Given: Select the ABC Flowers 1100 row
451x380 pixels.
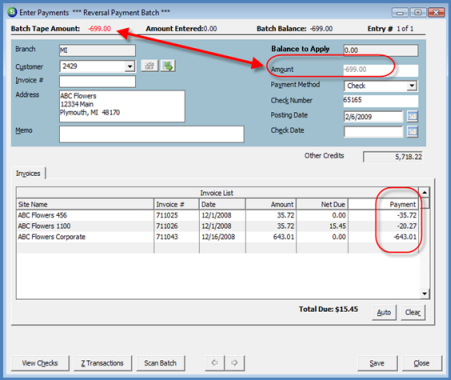Looking at the screenshot, I should pyautogui.click(x=218, y=226).
